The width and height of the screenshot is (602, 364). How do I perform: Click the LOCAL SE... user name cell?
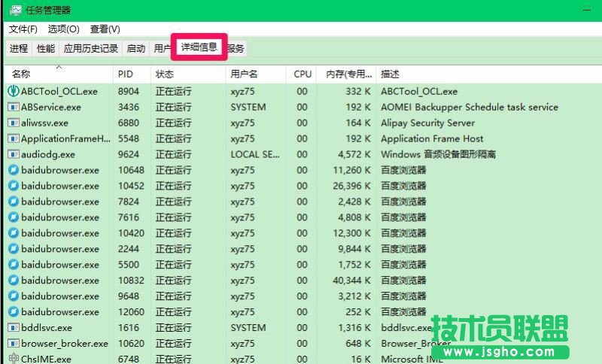(x=255, y=154)
